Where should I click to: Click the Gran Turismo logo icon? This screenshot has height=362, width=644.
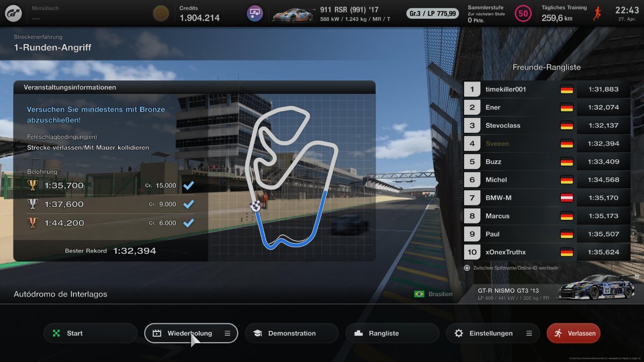tap(13, 13)
